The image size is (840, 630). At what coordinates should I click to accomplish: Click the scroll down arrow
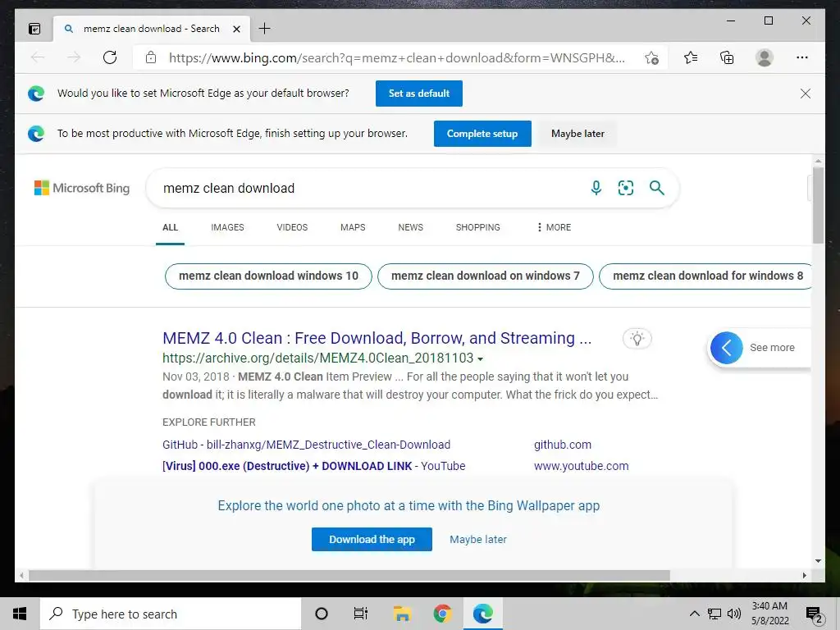(818, 561)
